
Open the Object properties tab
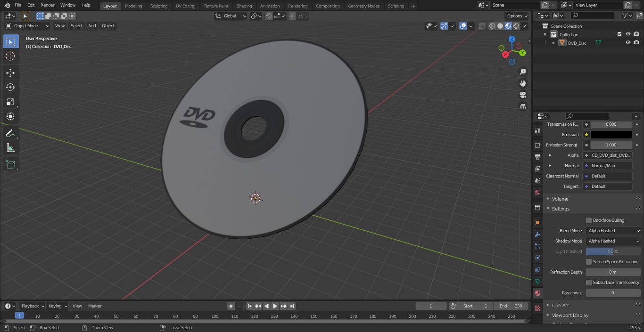tap(537, 222)
